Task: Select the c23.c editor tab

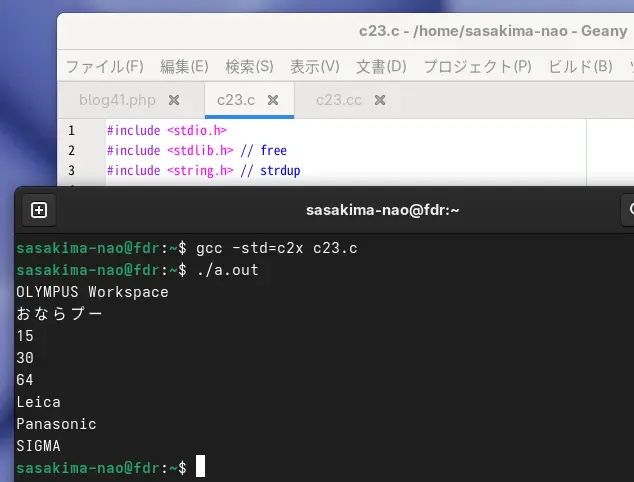Action: pos(236,100)
